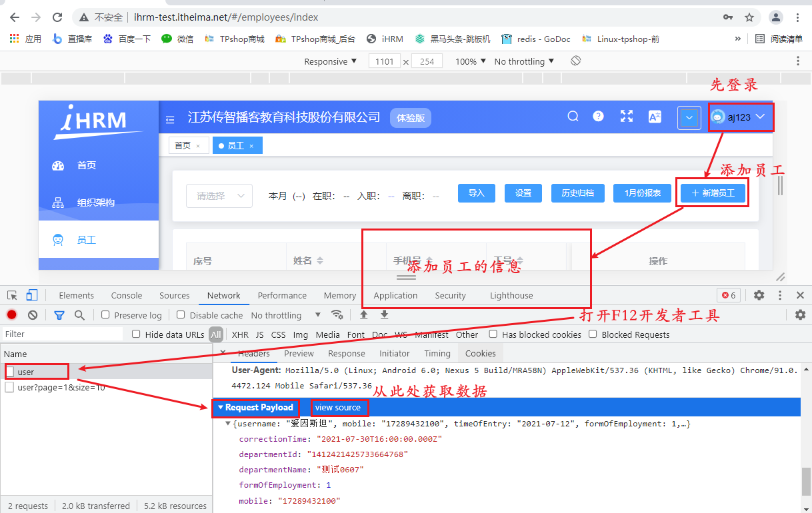The width and height of the screenshot is (812, 513).
Task: Open 请选择 select dropdown
Action: tap(219, 196)
